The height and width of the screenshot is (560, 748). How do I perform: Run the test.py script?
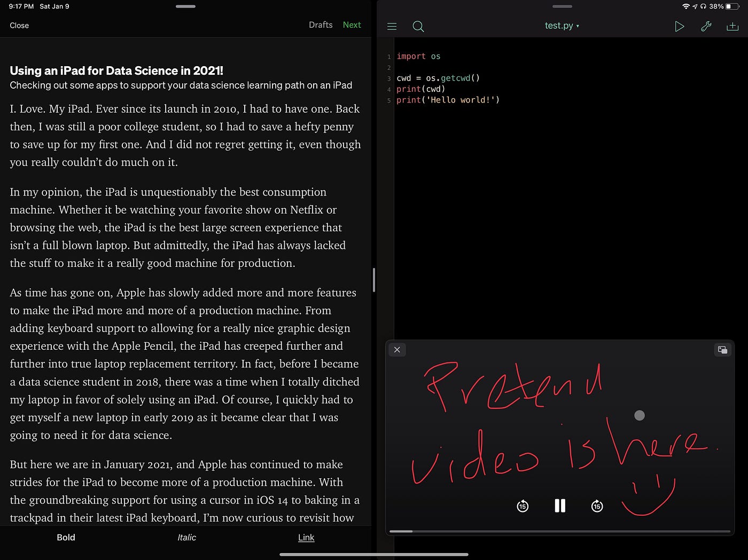tap(679, 26)
